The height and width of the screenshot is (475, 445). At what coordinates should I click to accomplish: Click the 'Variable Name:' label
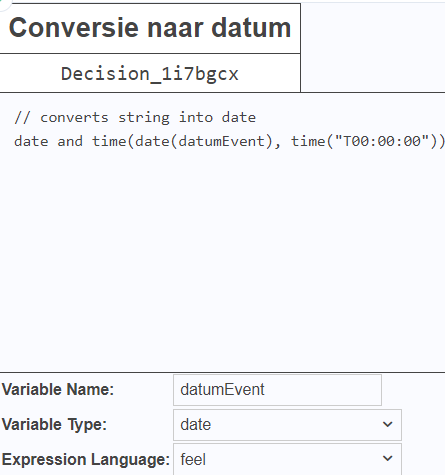point(58,389)
